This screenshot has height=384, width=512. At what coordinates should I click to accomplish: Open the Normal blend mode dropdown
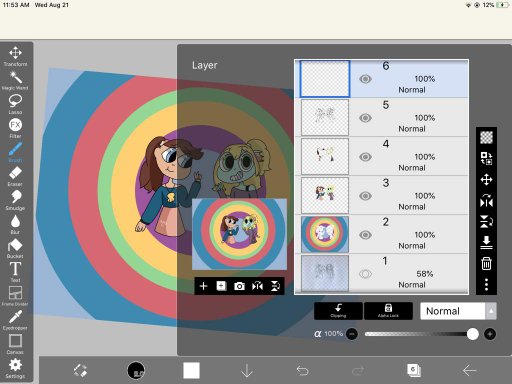pyautogui.click(x=453, y=311)
